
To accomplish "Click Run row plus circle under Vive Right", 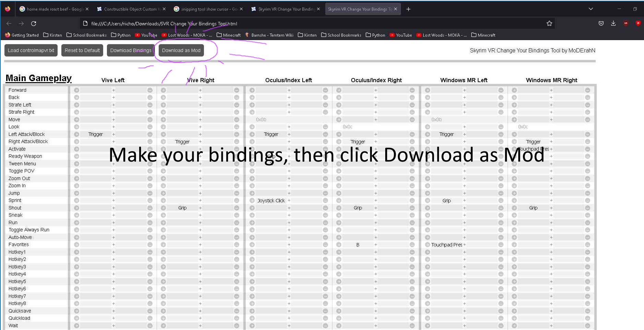I will [163, 223].
